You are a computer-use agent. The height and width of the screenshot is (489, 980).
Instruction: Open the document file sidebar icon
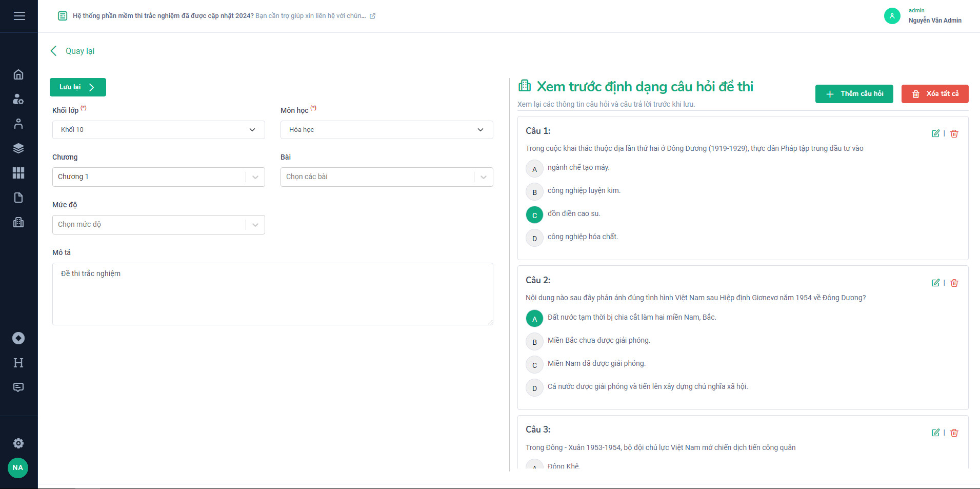[18, 198]
